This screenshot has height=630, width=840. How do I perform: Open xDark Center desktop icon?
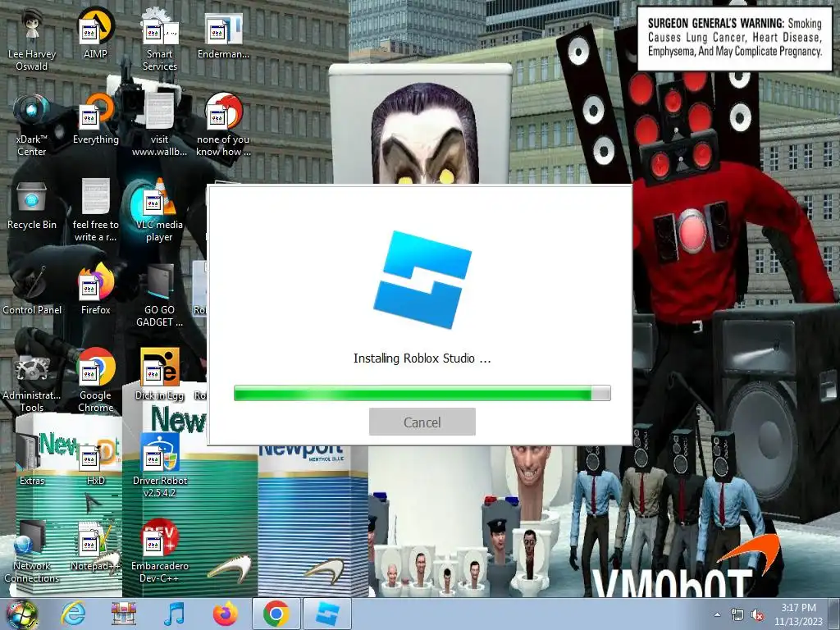click(32, 125)
